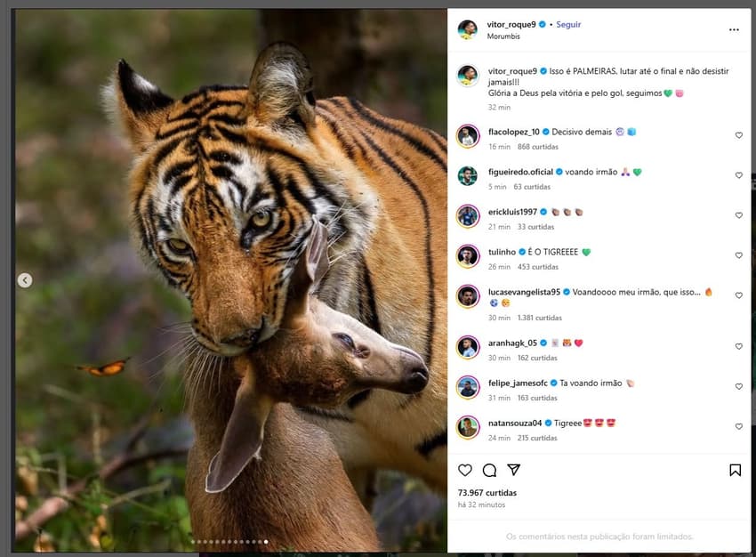This screenshot has height=557, width=756.
Task: Open the Morumbis location link
Action: (x=505, y=36)
